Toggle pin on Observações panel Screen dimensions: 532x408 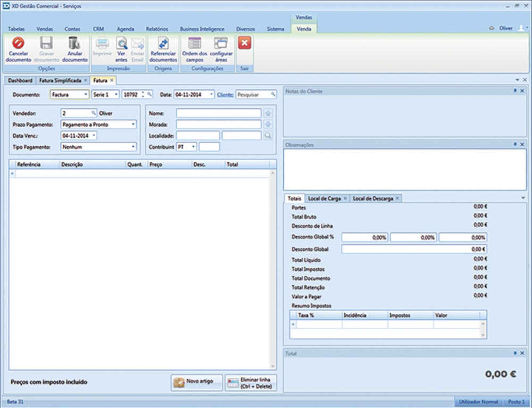[515, 145]
